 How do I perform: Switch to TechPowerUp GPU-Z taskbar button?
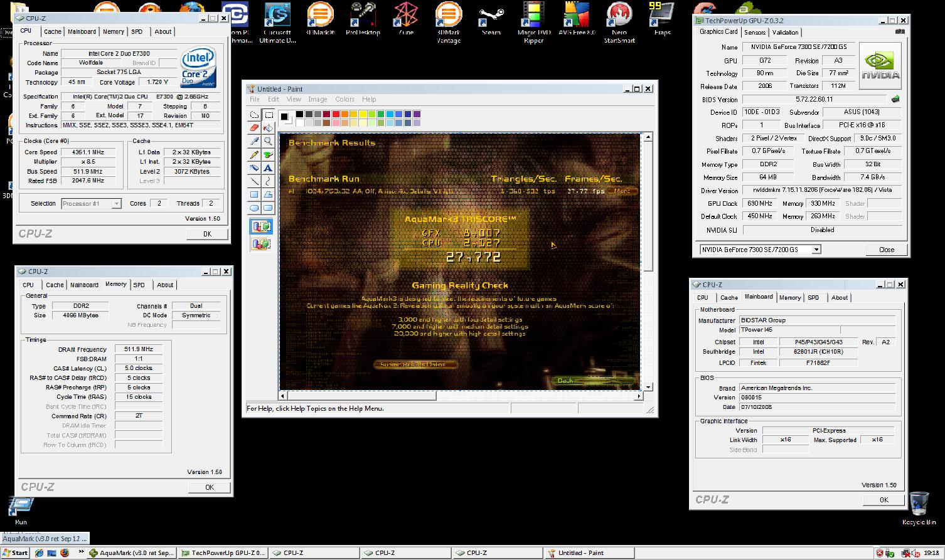click(224, 553)
